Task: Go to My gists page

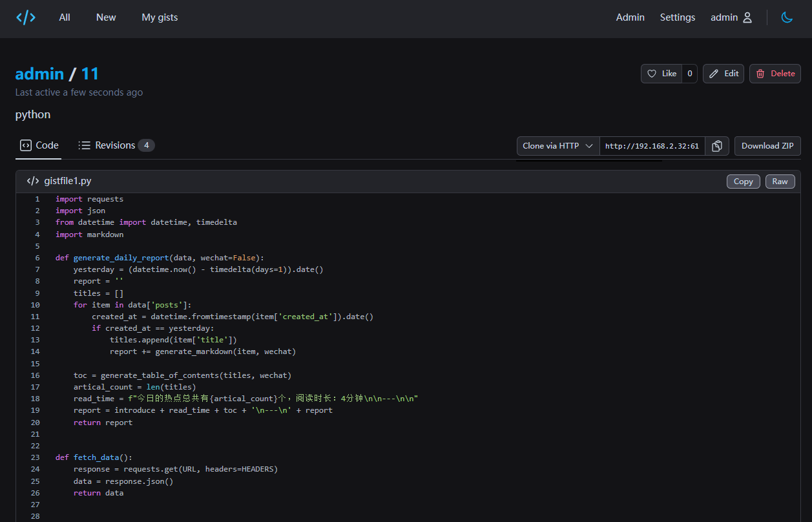Action: 160,17
